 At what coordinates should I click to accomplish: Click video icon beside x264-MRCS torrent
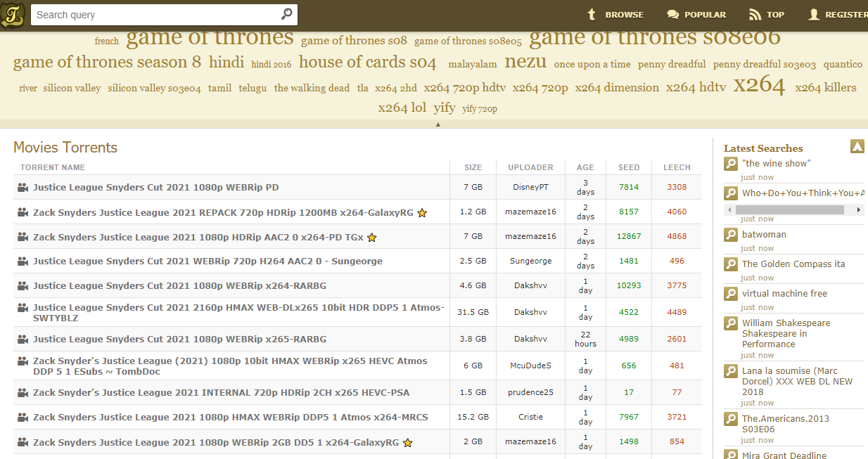tap(23, 417)
